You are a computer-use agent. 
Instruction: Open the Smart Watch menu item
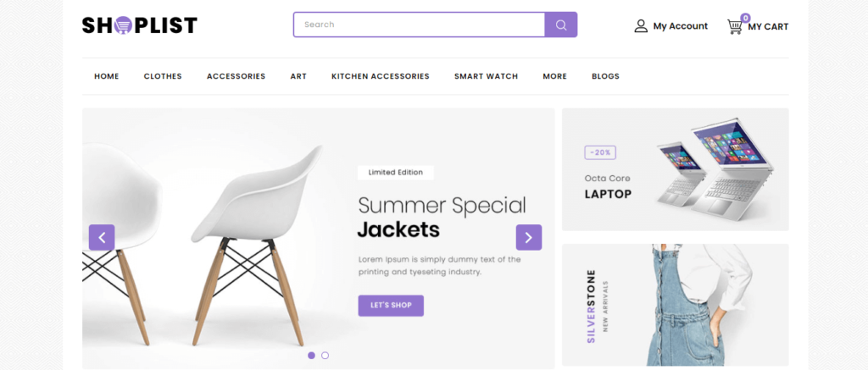pyautogui.click(x=486, y=76)
